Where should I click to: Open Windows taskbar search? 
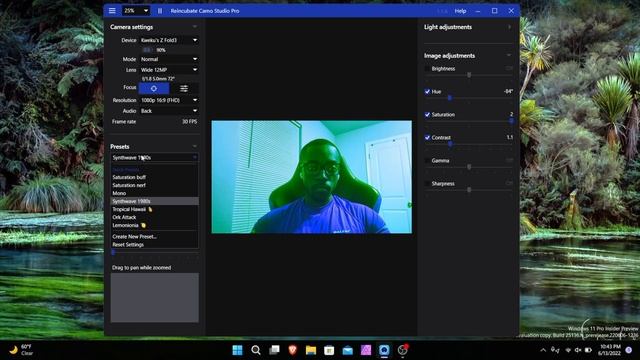tap(256, 350)
